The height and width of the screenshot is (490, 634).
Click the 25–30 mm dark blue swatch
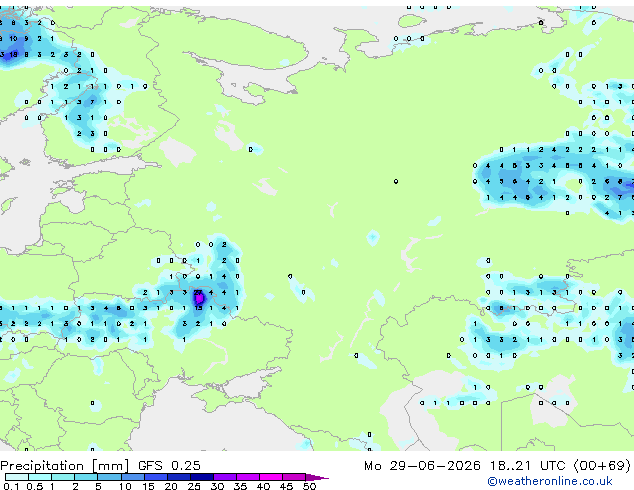pyautogui.click(x=201, y=477)
